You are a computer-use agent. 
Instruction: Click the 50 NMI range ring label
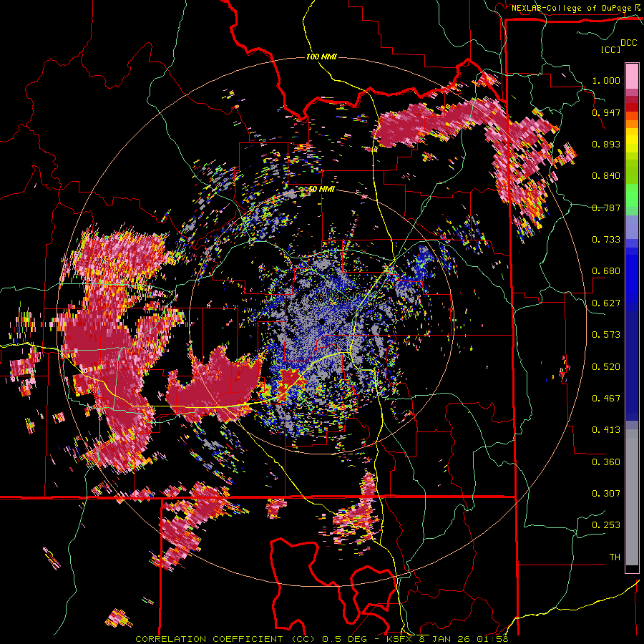click(321, 189)
